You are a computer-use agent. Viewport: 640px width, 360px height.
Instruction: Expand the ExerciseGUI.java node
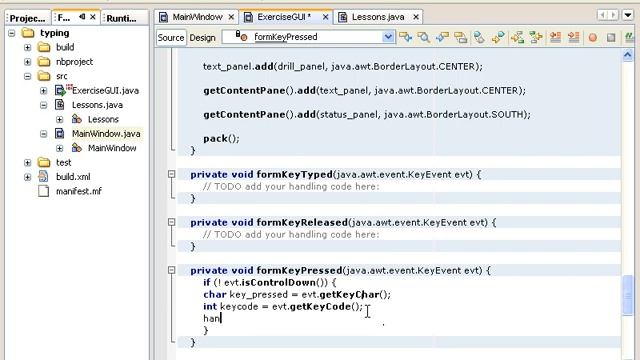tap(44, 91)
